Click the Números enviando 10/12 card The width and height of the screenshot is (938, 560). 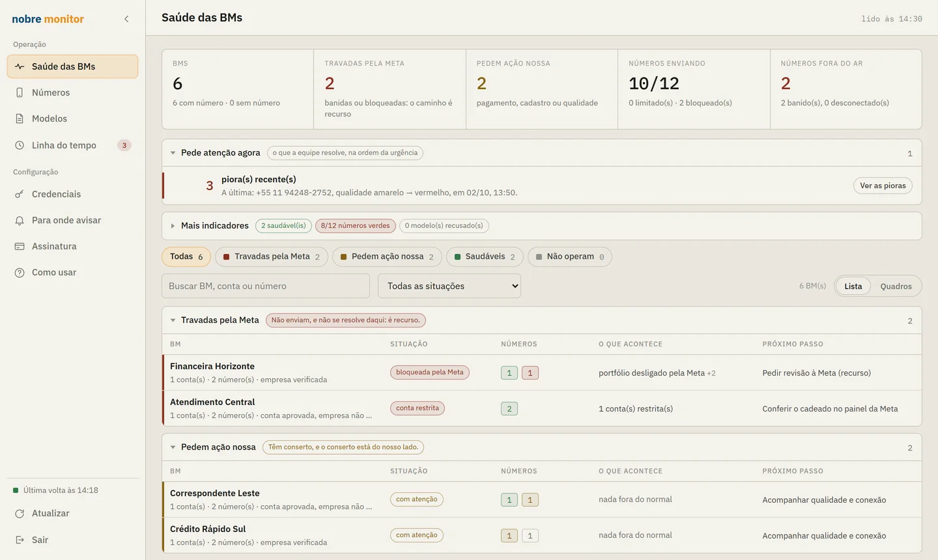(694, 89)
